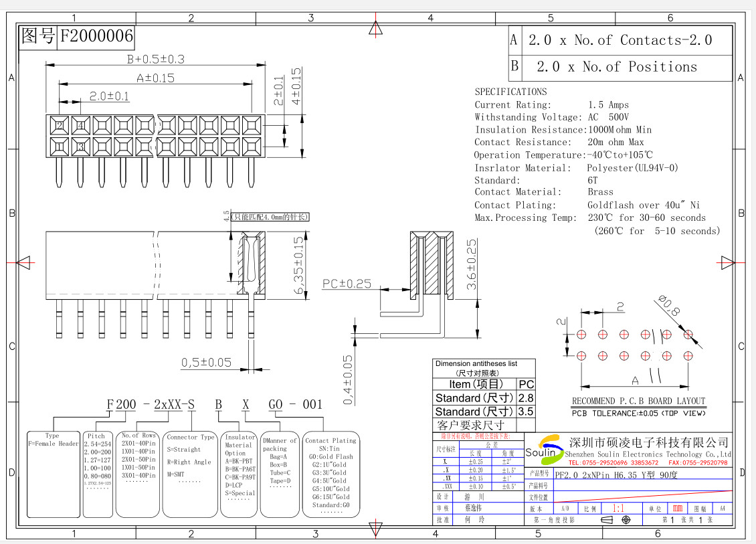The height and width of the screenshot is (544, 756).
Task: Click contact square numbered 2
Action: coord(60,124)
